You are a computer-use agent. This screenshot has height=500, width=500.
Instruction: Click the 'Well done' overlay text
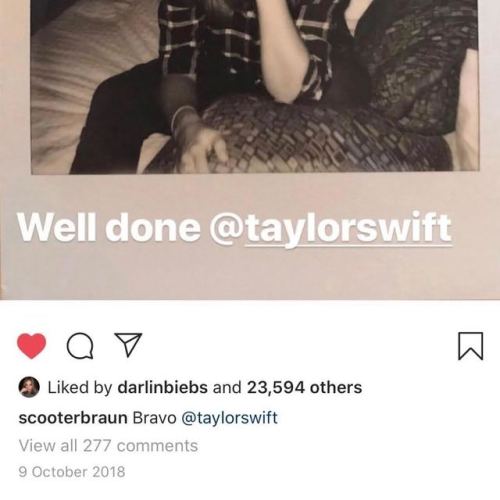pos(109,227)
